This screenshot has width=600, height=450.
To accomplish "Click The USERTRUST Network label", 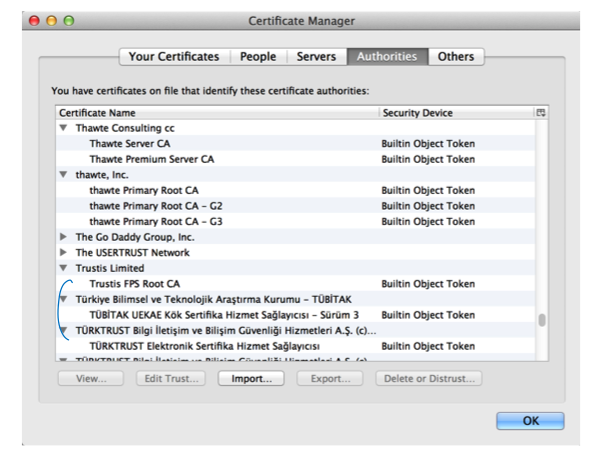I will (x=132, y=253).
